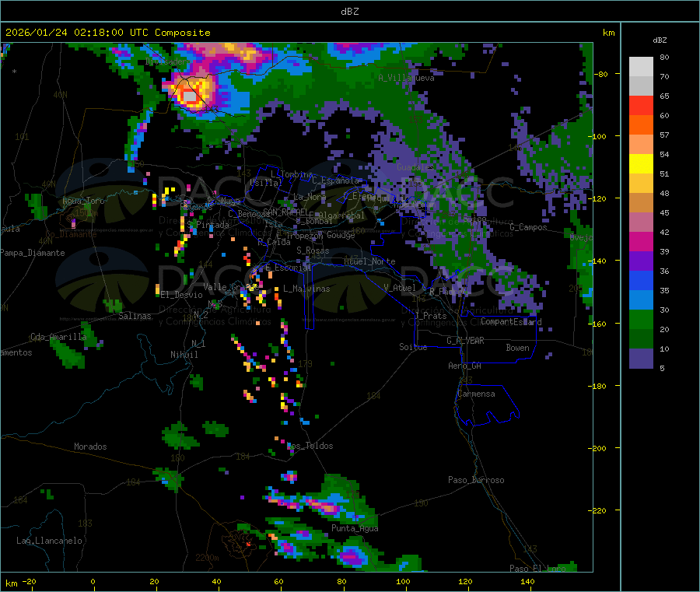Screen dimensions: 700x592
Task: Select the Carmensa place label
Action: click(x=476, y=394)
